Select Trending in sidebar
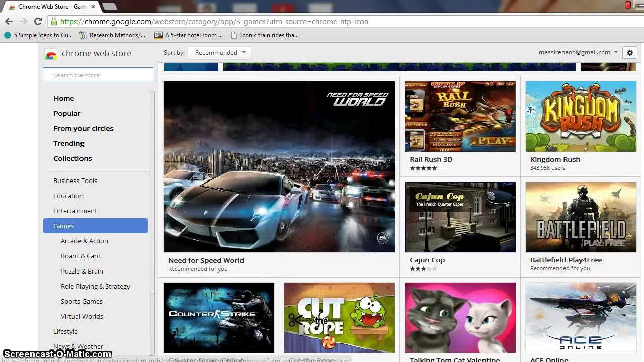This screenshot has width=644, height=362. point(69,143)
